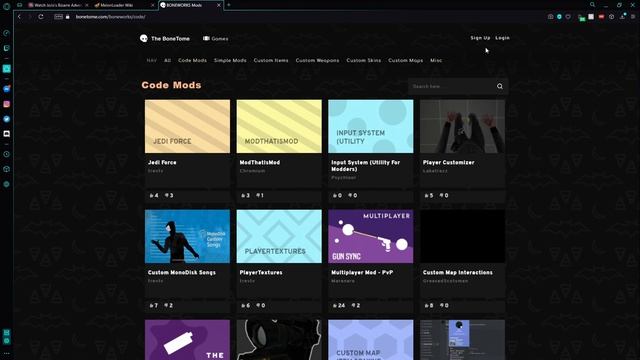Open Twitter from the browser sidebar
Image resolution: width=640 pixels, height=360 pixels.
(7, 119)
